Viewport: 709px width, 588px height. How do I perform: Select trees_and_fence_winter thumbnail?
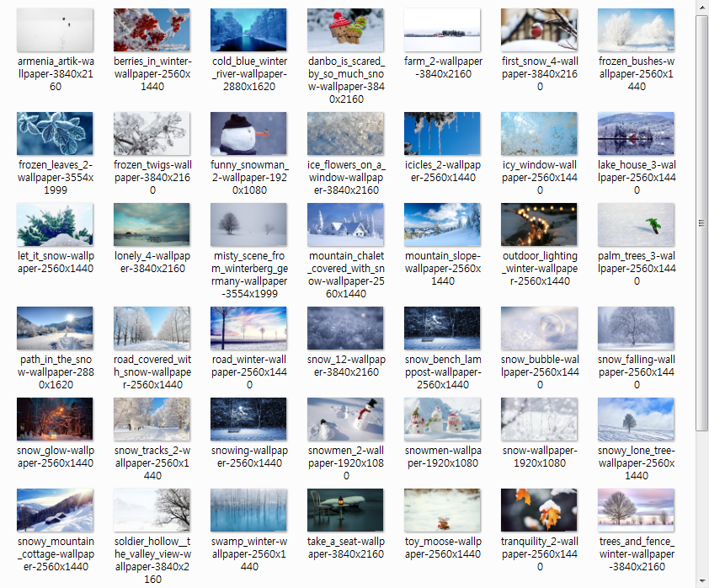coord(636,510)
